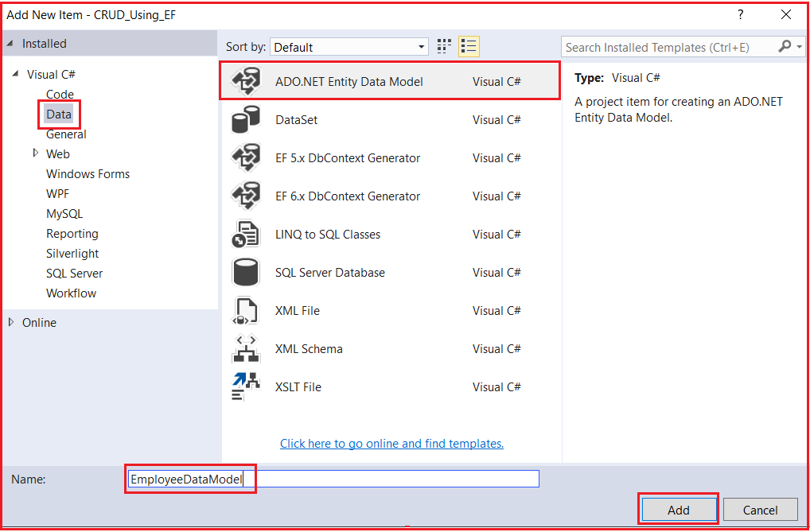
Task: Select the Workflow category
Action: coord(72,293)
